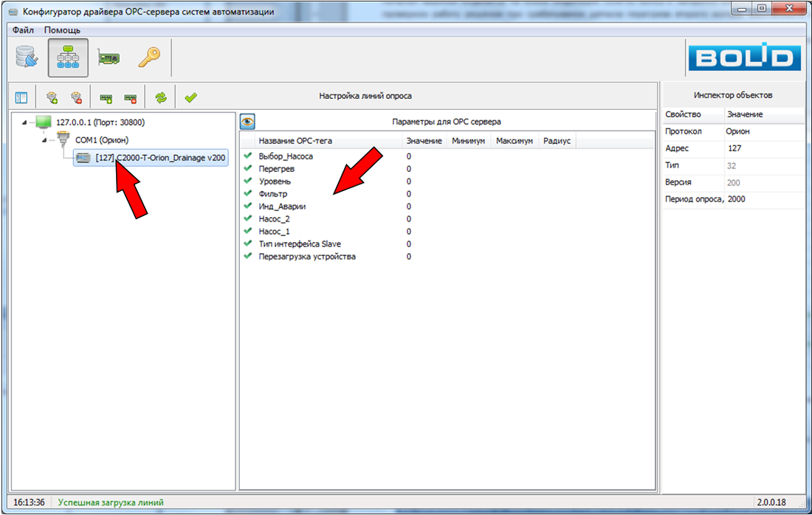
Task: Open the Файл menu
Action: (x=23, y=30)
